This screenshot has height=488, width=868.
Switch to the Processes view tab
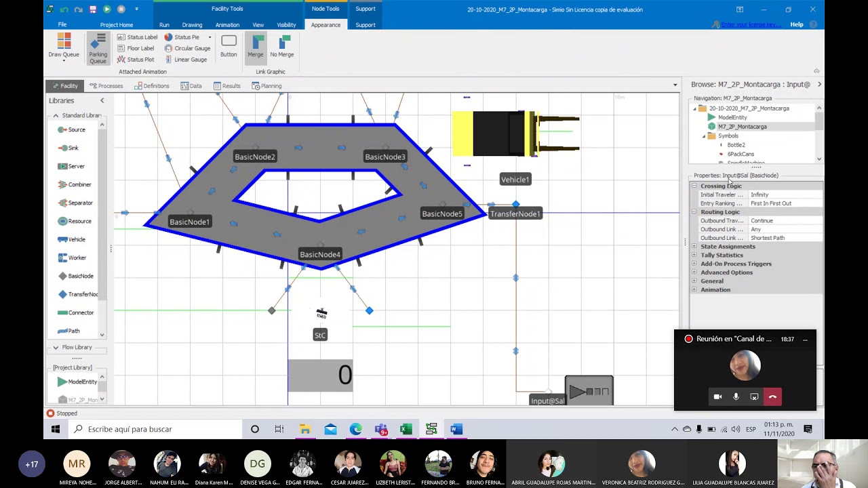[106, 86]
